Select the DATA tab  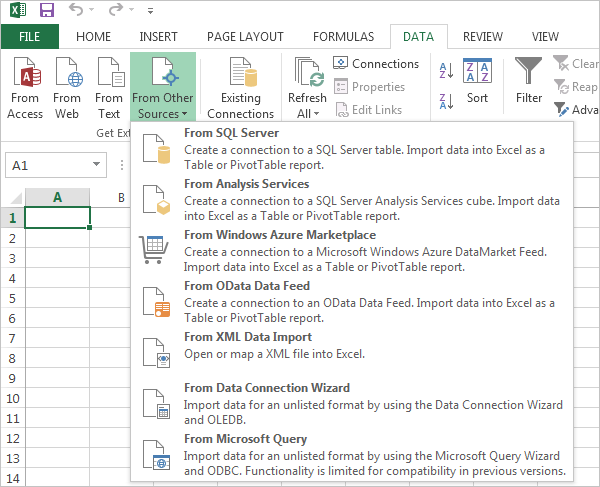(x=419, y=37)
